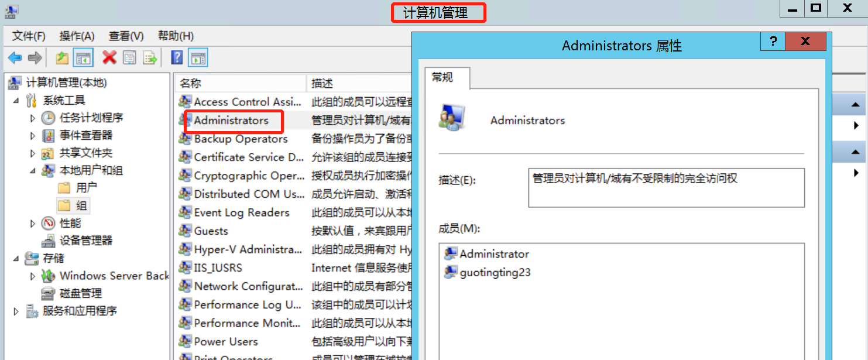This screenshot has height=360, width=868.
Task: Collapse the 本地用户和组 node
Action: coord(33,171)
